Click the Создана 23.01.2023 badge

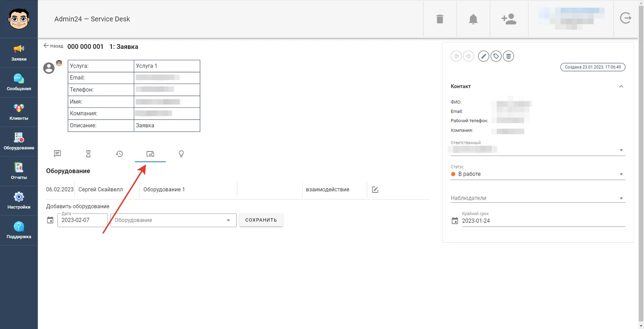tap(593, 67)
